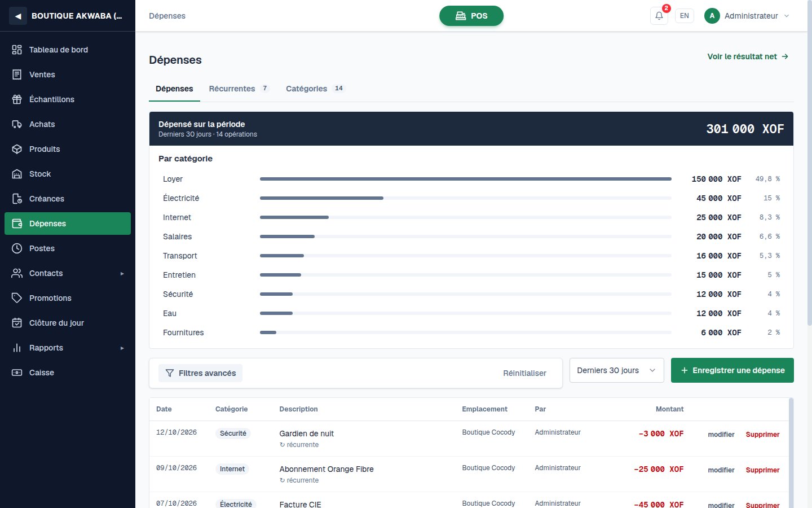Click the Administrateur avatar circle

pos(712,16)
